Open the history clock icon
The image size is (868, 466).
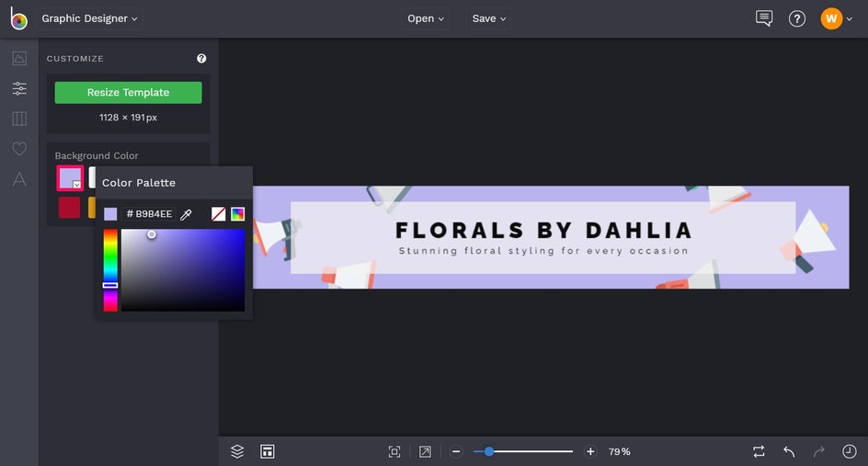coord(850,451)
